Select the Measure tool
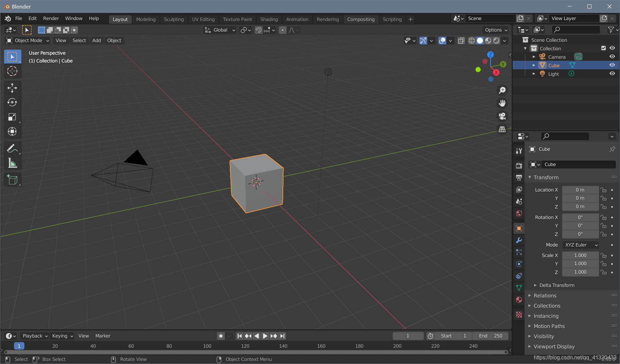Screen dimensions: 620x364 (x=12, y=163)
